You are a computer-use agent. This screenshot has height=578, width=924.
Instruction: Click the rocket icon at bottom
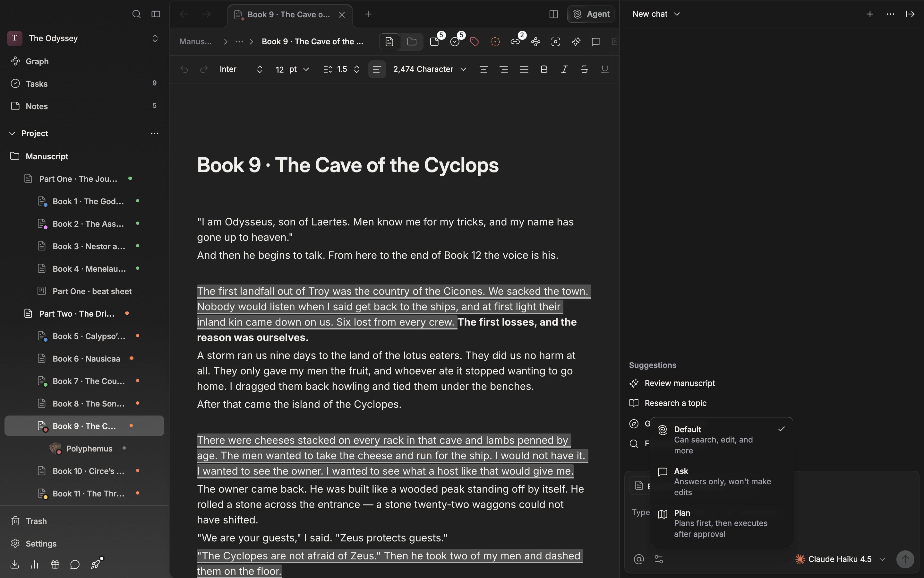96,564
